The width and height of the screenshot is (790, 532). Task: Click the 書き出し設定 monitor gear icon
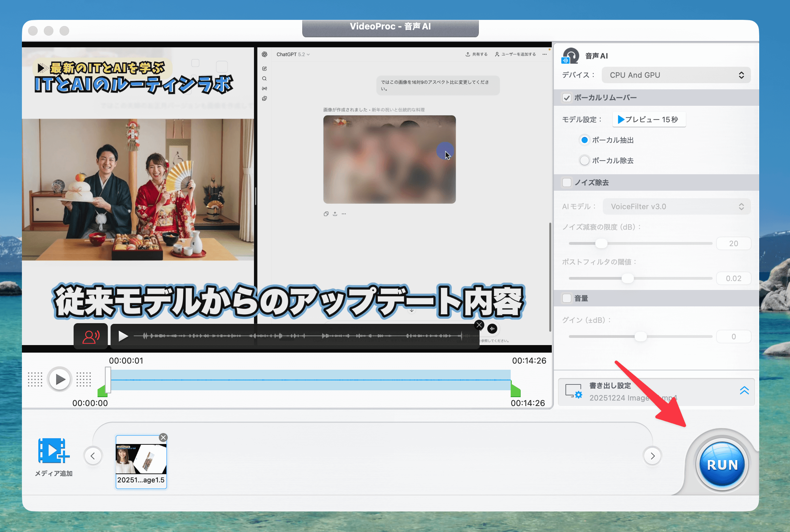[573, 391]
